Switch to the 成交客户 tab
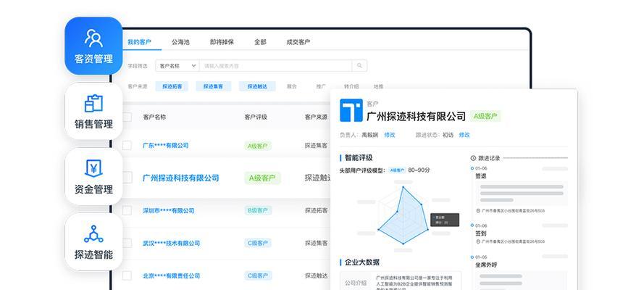Screen dimensions: 644x290 (x=298, y=42)
